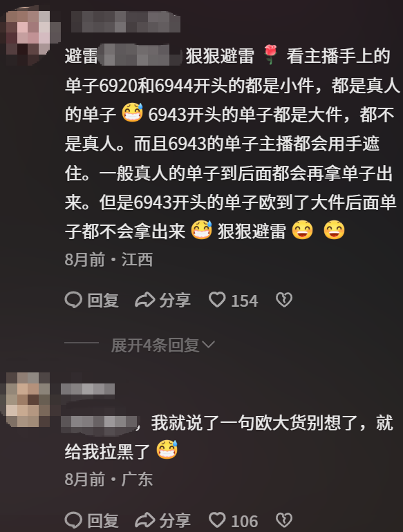The width and height of the screenshot is (403, 532).
Task: Open second commenter's blurred avatar
Action: (x=28, y=399)
